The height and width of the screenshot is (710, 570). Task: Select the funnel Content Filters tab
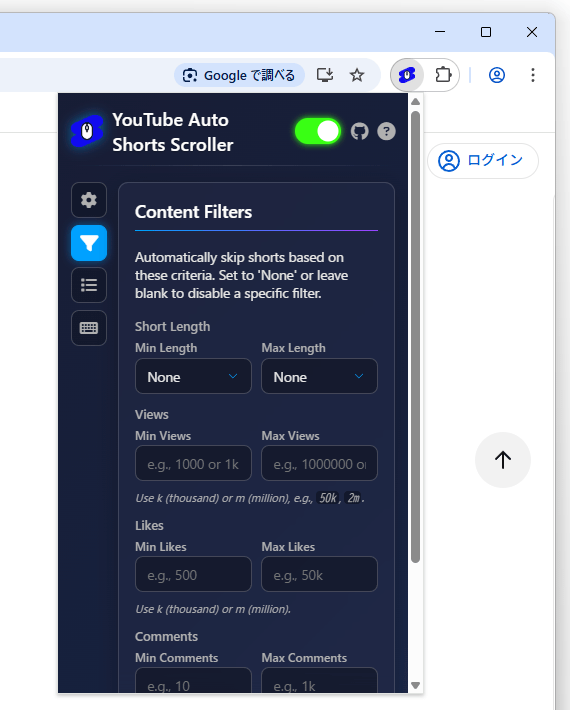89,243
